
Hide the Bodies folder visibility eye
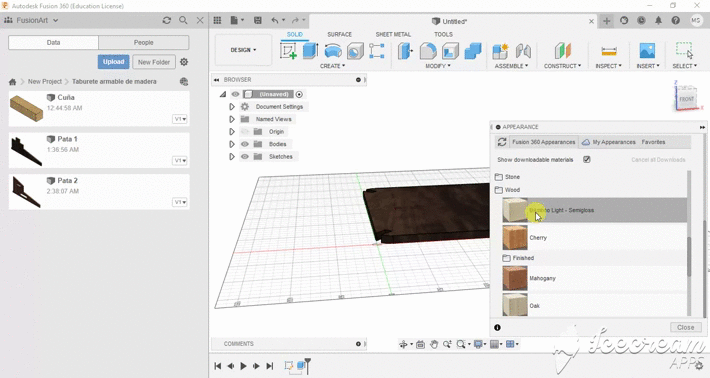point(245,144)
